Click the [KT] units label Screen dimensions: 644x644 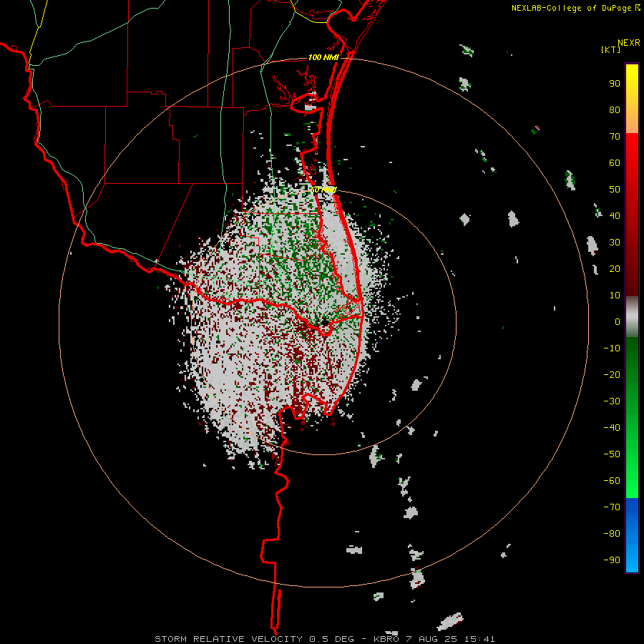pyautogui.click(x=610, y=49)
